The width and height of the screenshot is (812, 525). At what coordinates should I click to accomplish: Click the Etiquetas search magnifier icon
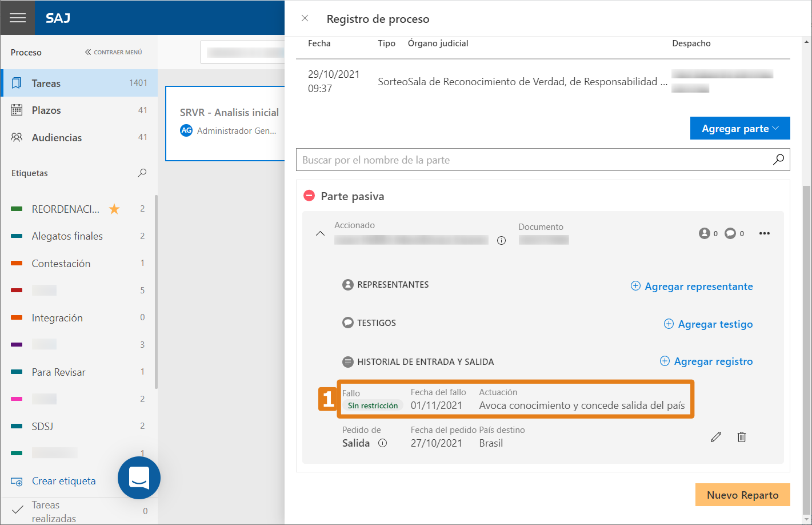(x=142, y=173)
